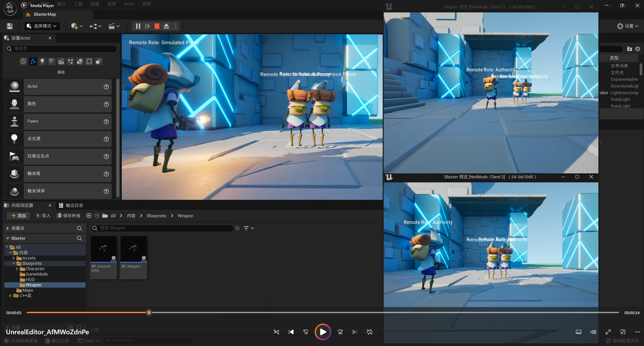Click the 添加 add button
Screen dimensions: 644x346
tap(19, 216)
